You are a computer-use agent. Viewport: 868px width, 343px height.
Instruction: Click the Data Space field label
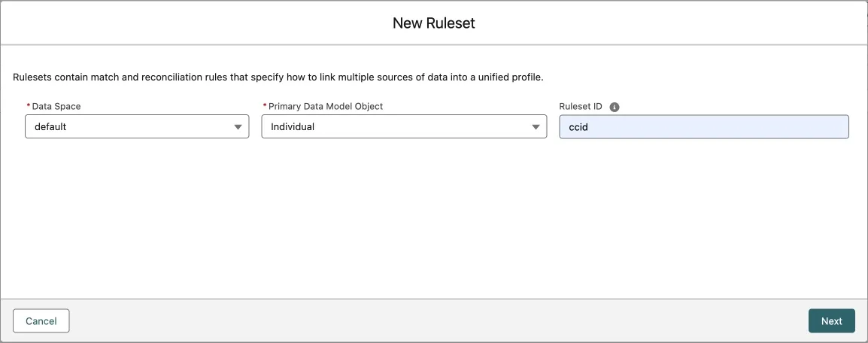click(56, 107)
